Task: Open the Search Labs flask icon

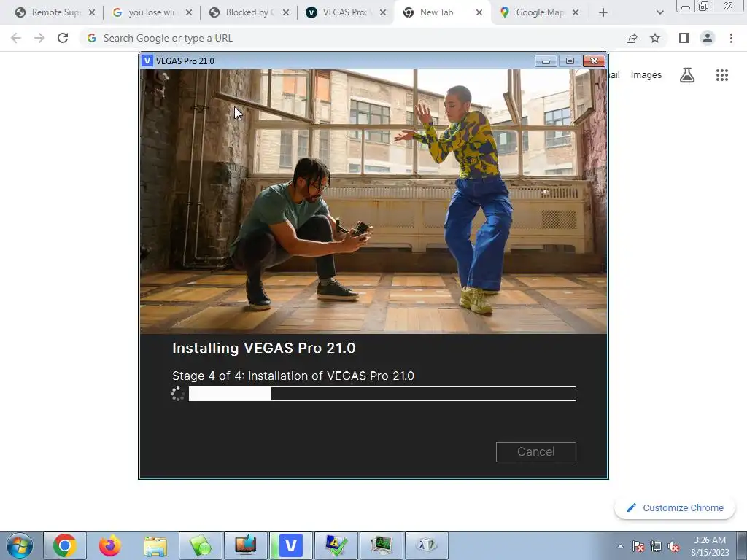Action: coord(687,75)
